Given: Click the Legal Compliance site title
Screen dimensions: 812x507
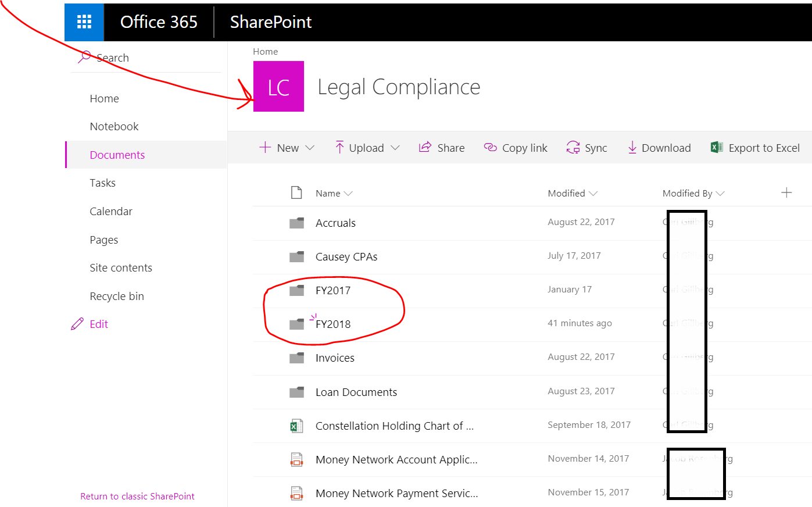Looking at the screenshot, I should pos(399,87).
